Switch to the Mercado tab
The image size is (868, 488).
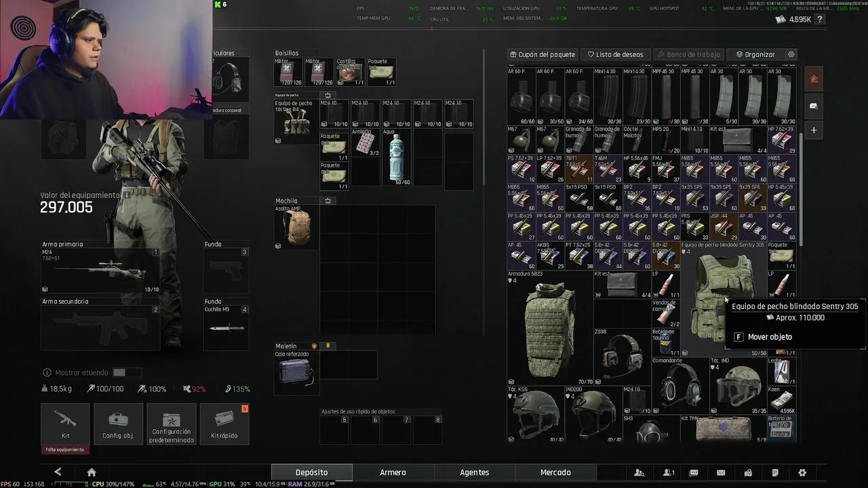(555, 472)
